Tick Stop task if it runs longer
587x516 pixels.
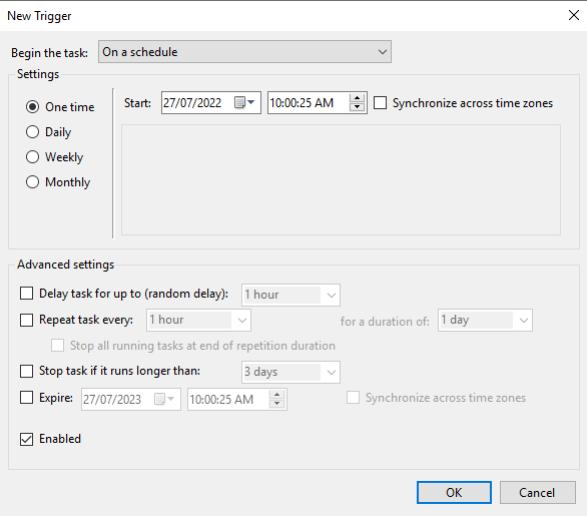click(26, 371)
